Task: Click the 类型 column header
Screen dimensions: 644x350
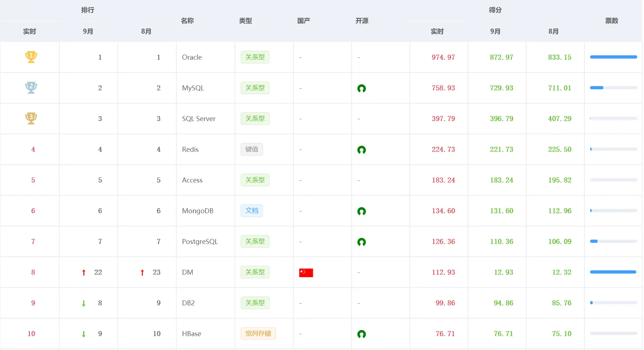Action: (x=246, y=21)
